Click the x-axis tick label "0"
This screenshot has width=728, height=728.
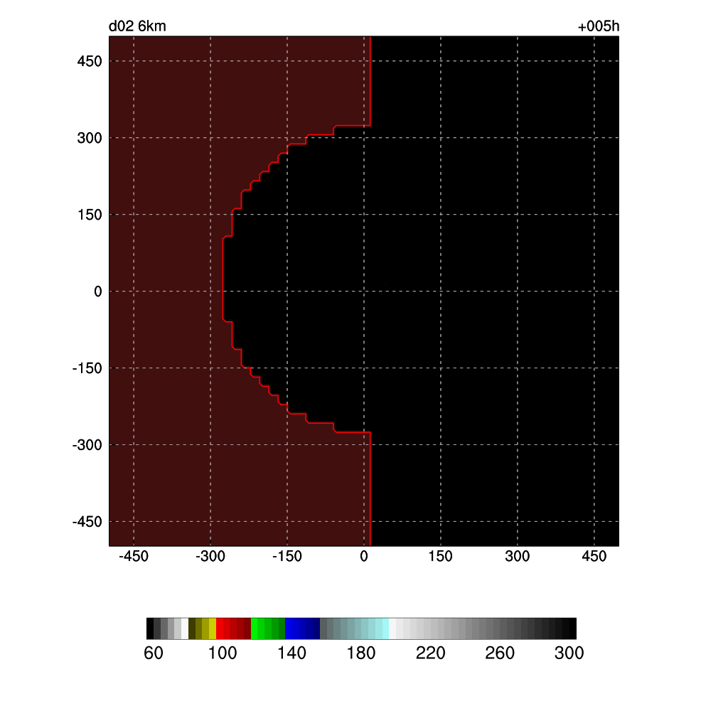click(x=364, y=557)
